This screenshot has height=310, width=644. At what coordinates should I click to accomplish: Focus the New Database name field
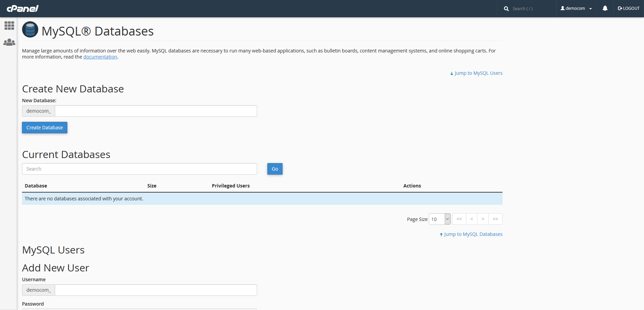pyautogui.click(x=156, y=111)
